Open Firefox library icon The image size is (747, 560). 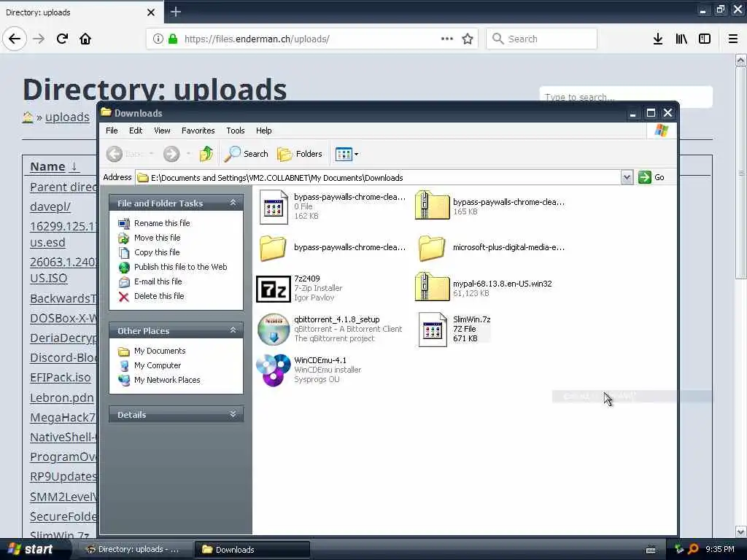[x=681, y=39]
